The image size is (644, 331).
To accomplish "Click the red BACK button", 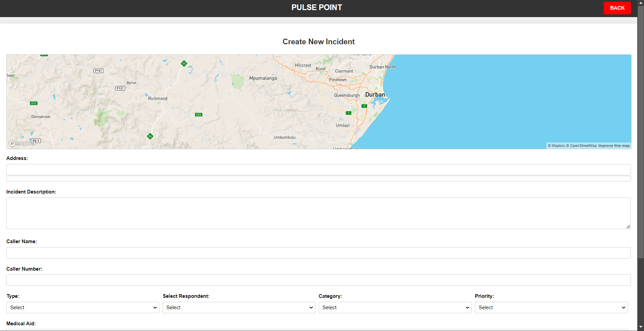I will 617,8.
